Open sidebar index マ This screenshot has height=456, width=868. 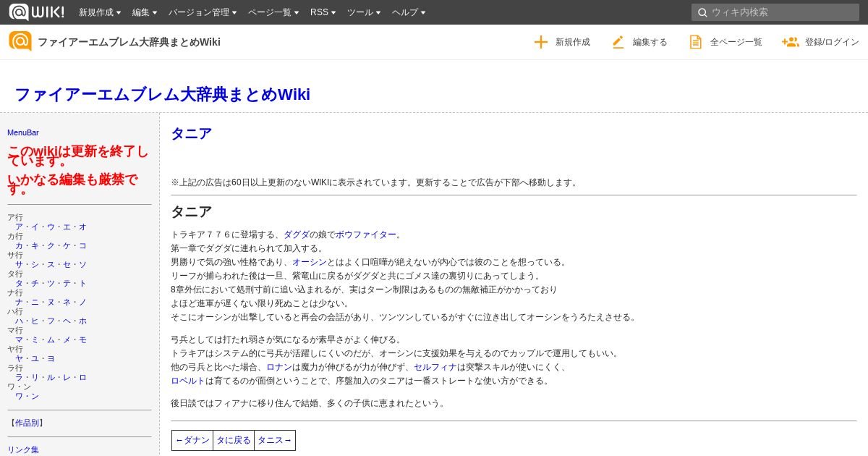[x=19, y=339]
